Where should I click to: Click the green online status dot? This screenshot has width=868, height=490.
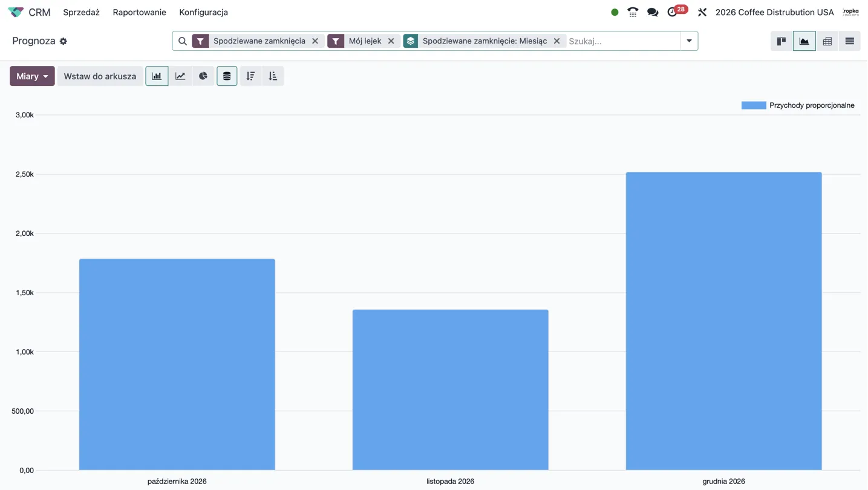pyautogui.click(x=615, y=12)
